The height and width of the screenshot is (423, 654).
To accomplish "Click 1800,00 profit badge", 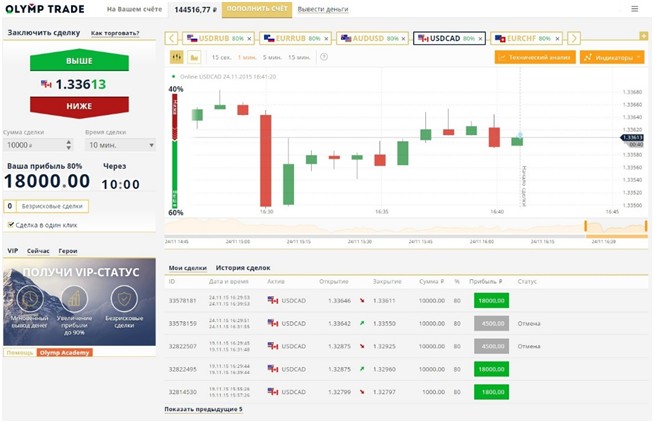I will pyautogui.click(x=491, y=392).
